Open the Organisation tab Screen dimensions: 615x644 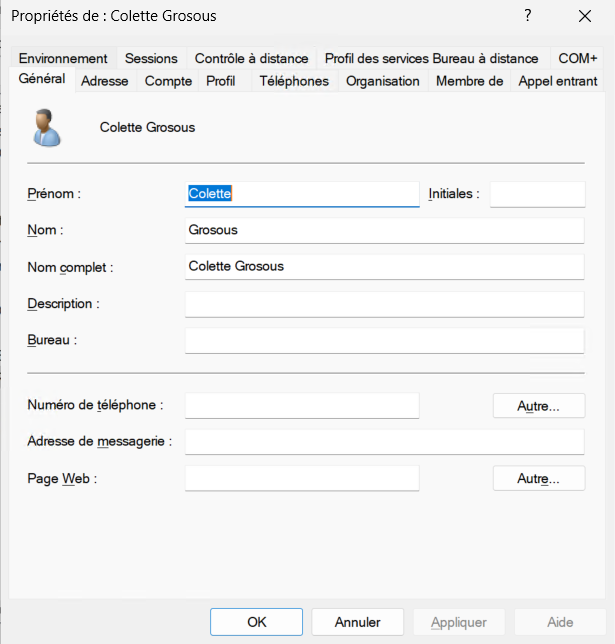tap(382, 81)
